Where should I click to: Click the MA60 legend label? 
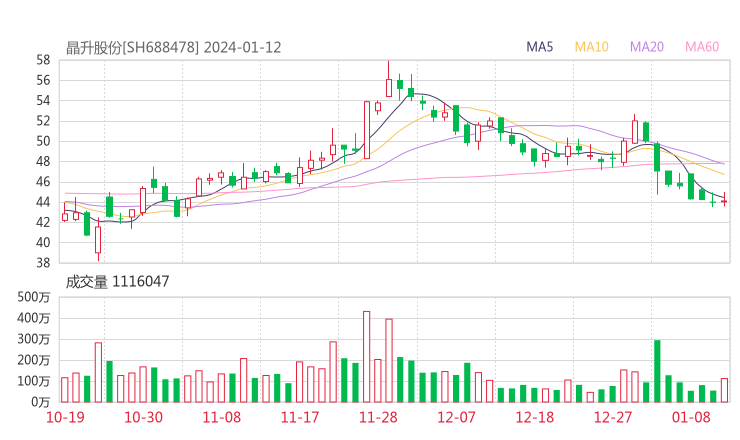click(702, 47)
